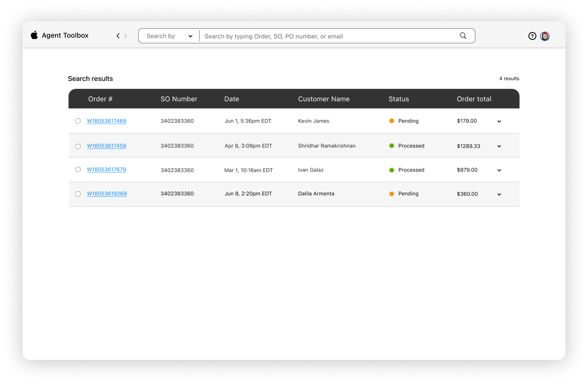
Task: Expand details for Kevin James's order
Action: pyautogui.click(x=499, y=121)
